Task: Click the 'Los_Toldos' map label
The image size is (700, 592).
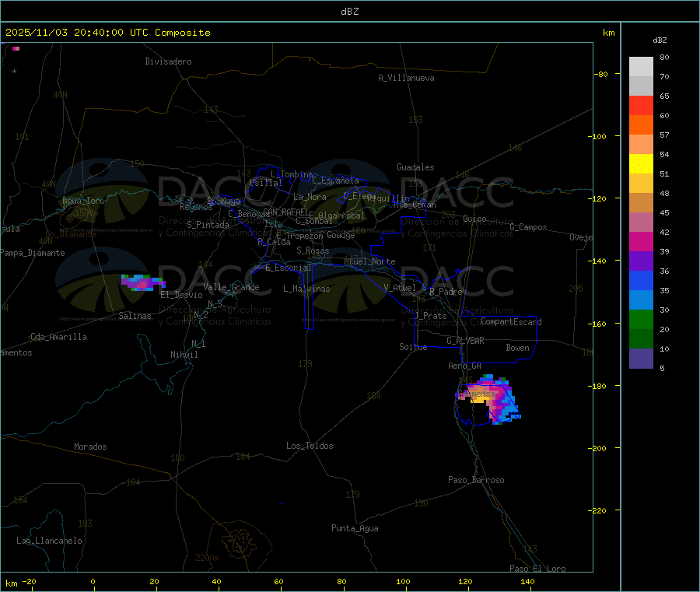Action: (310, 446)
